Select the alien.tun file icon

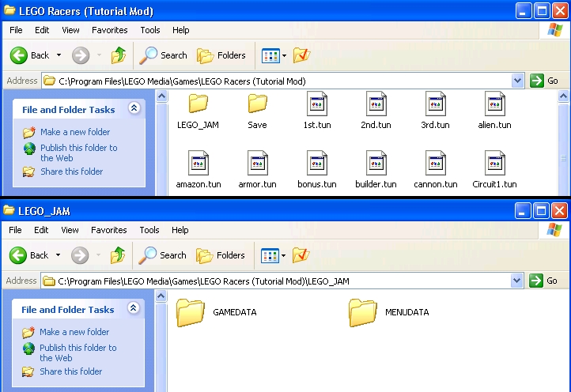[x=494, y=104]
